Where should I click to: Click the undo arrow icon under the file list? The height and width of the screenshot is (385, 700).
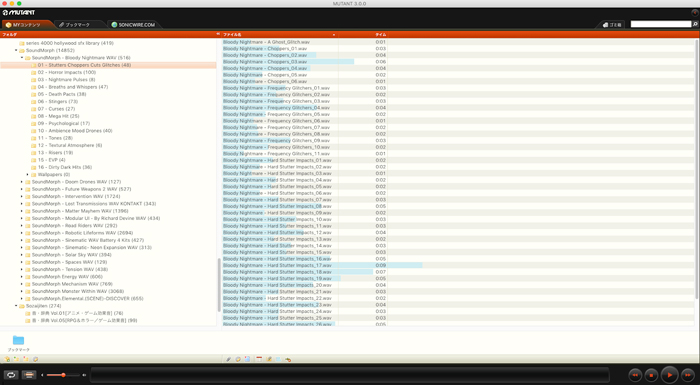point(288,359)
